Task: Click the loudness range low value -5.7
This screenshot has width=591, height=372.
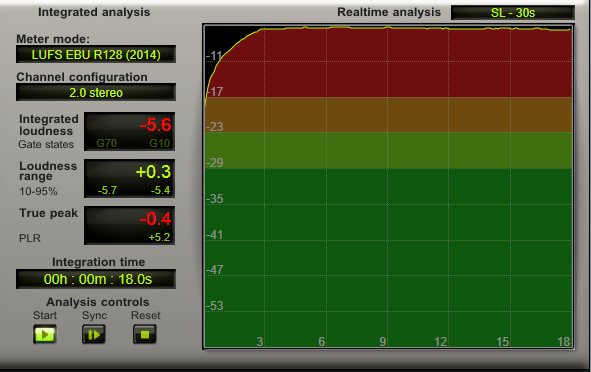Action: click(107, 190)
